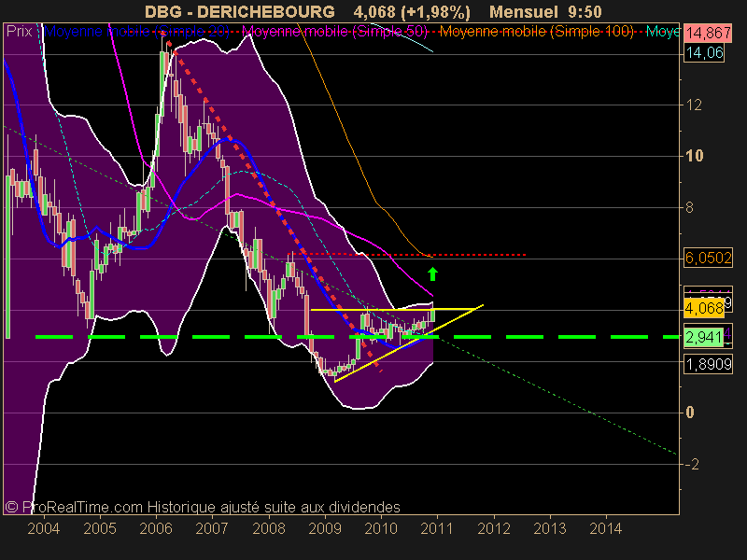Select legend entry Moyenne mobile (Simple 100)
Screen dimensions: 747x560
click(536, 32)
